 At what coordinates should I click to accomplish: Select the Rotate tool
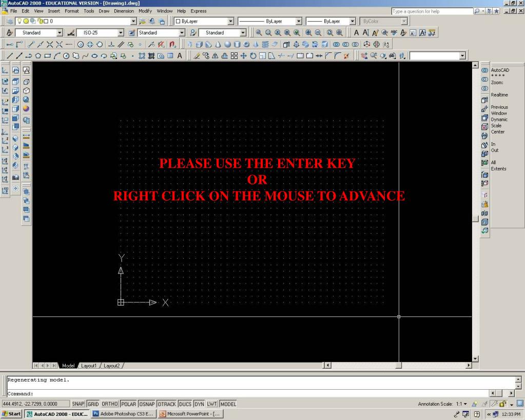[253, 56]
